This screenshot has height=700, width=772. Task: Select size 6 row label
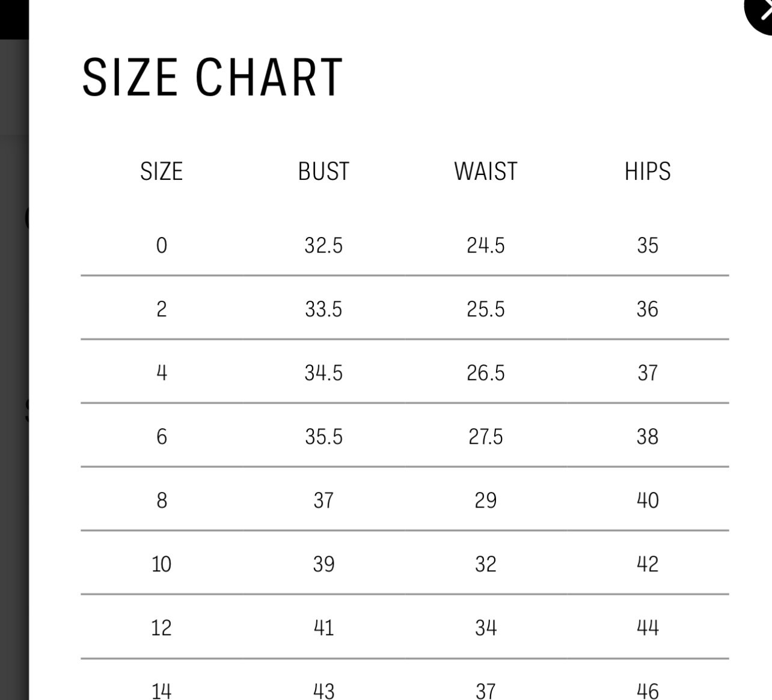[x=161, y=437]
